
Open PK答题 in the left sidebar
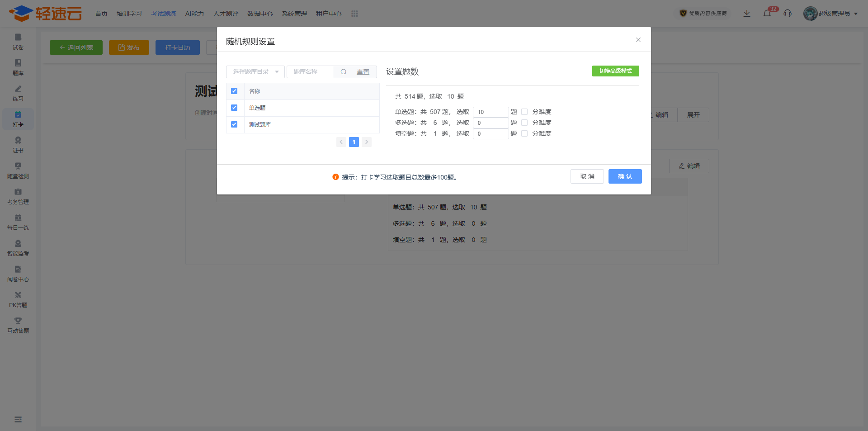[x=18, y=299]
